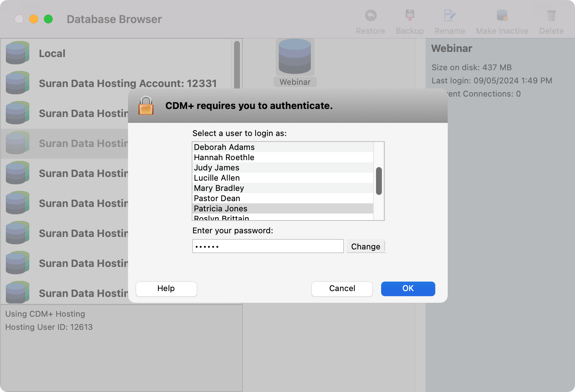Pick Mary Bradley as login user

[219, 188]
